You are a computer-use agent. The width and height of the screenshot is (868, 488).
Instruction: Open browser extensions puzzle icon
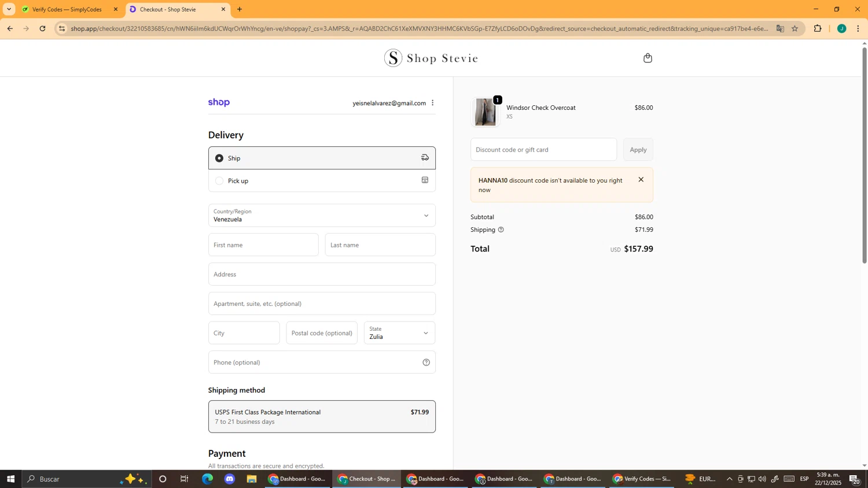pyautogui.click(x=818, y=28)
